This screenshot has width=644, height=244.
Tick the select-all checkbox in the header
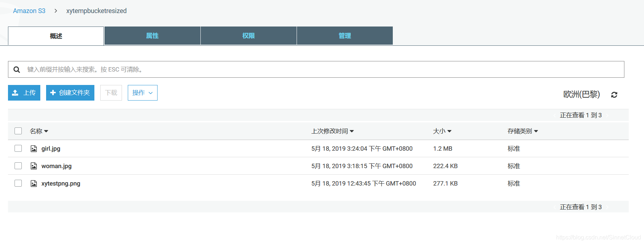(18, 131)
